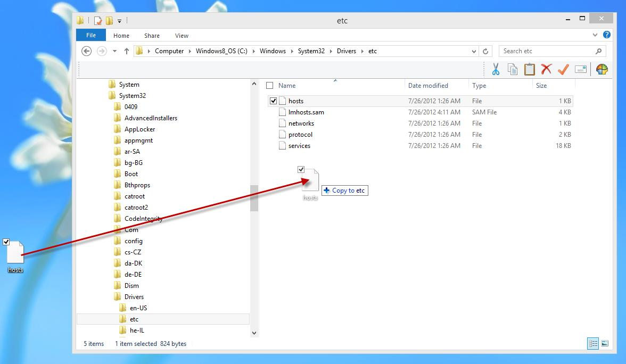Expand the chevron after Windows8_OS (C:)

[x=253, y=51]
